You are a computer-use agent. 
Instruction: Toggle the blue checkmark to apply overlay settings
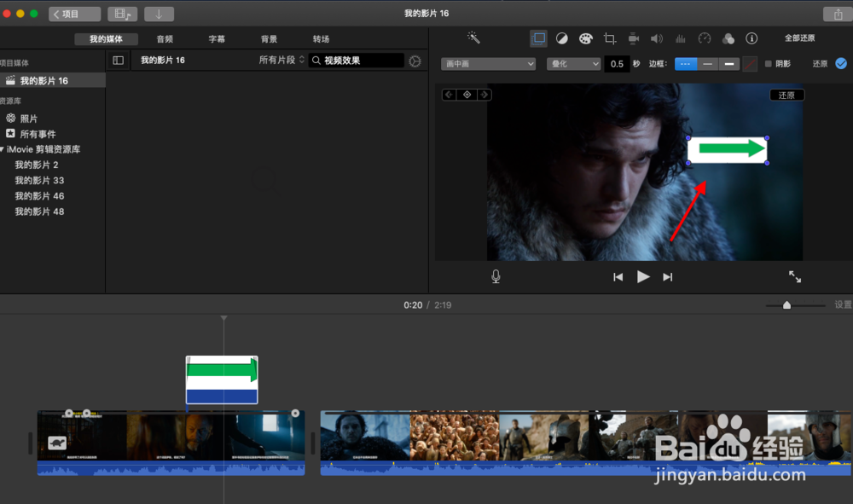coord(839,63)
